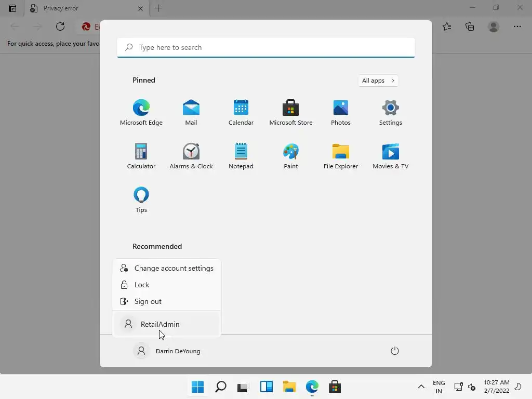Open Microsoft Store from the taskbar

(x=335, y=387)
